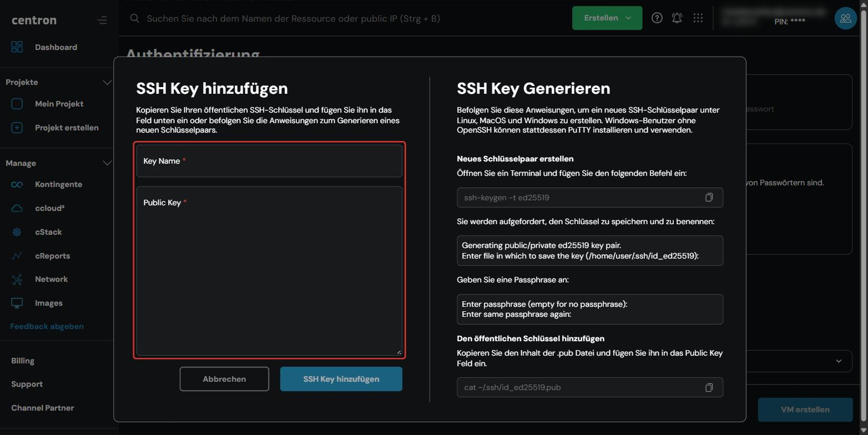Go to Dashboard in the sidebar
Image resolution: width=868 pixels, height=435 pixels.
click(x=56, y=47)
